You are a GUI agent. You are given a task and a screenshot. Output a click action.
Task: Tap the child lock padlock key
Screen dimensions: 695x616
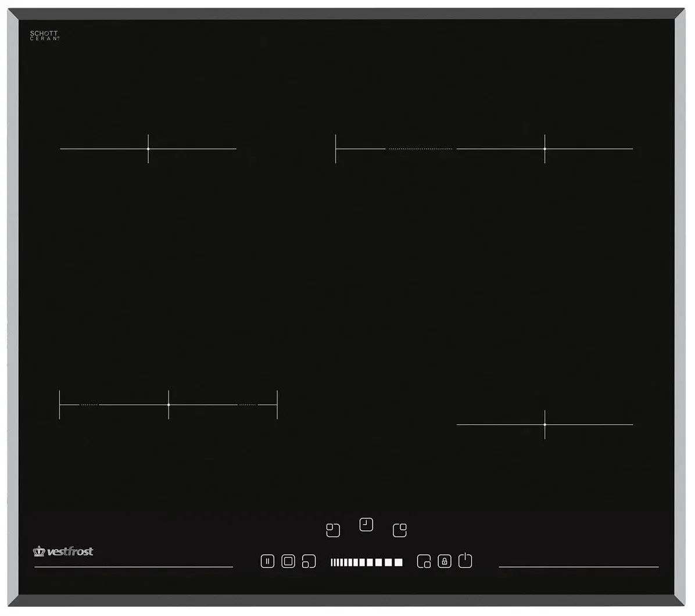tap(445, 561)
